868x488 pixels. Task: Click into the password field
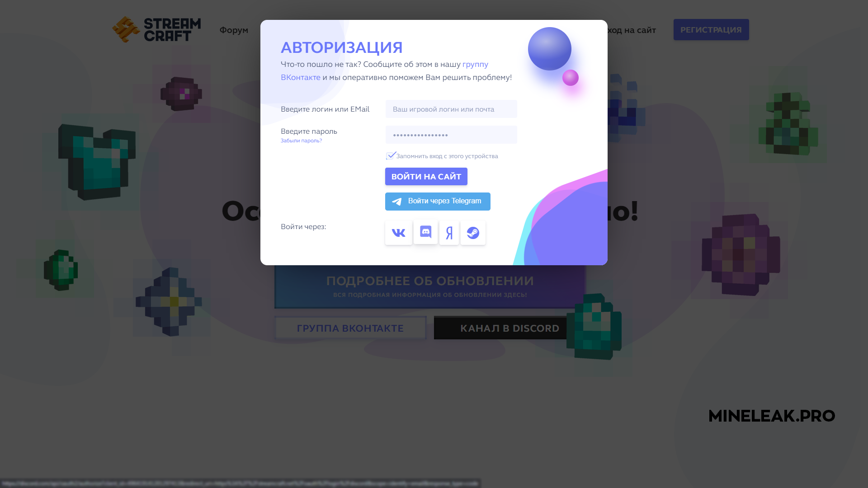pos(451,135)
